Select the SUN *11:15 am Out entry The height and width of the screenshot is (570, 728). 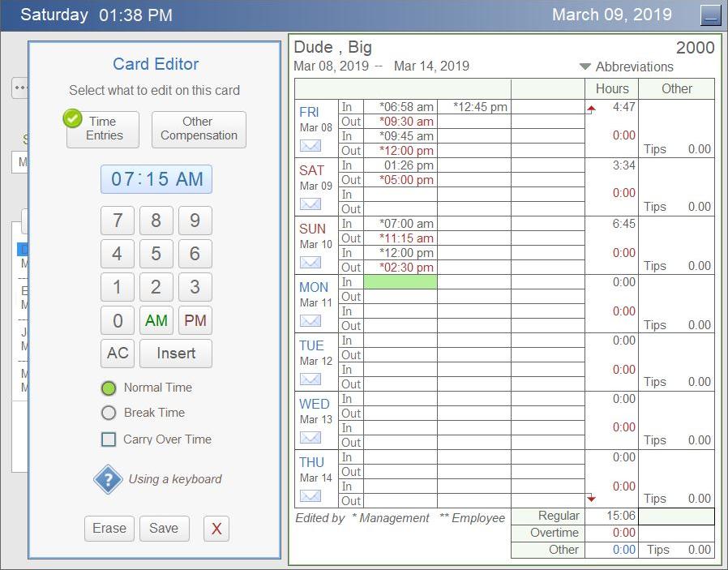pos(400,238)
